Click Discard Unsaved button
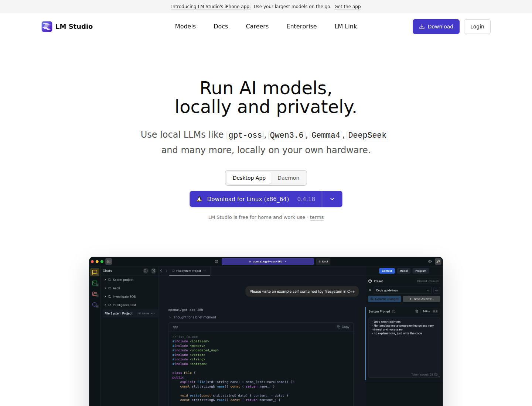This screenshot has width=532, height=406. (428, 281)
